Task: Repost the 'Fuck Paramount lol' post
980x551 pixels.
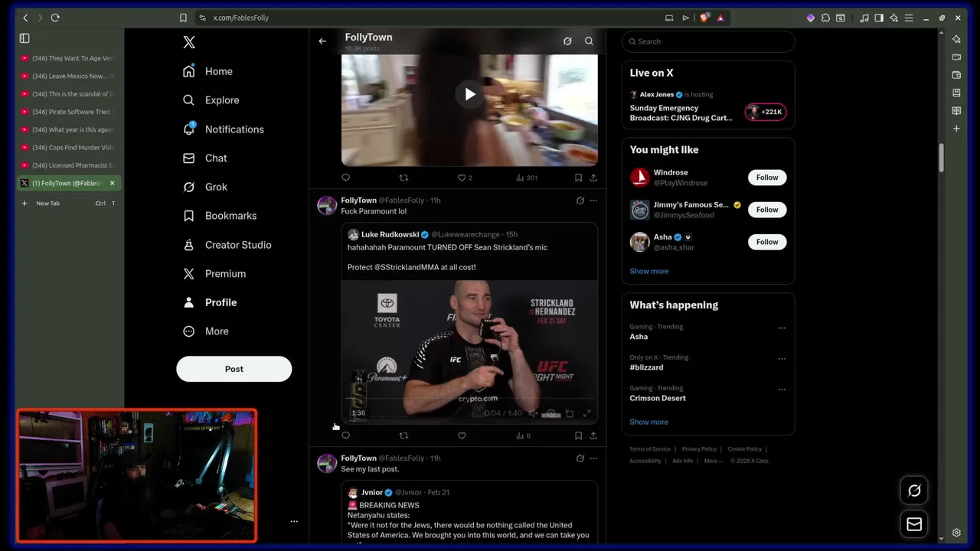Action: pos(403,435)
